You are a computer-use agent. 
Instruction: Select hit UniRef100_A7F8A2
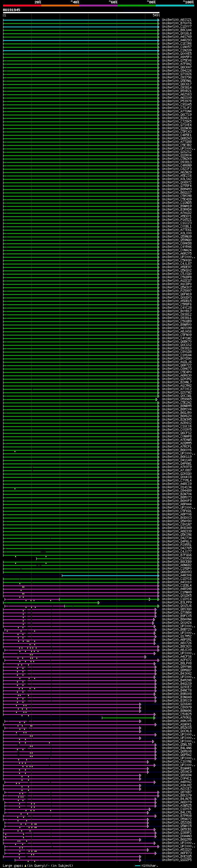176,64
